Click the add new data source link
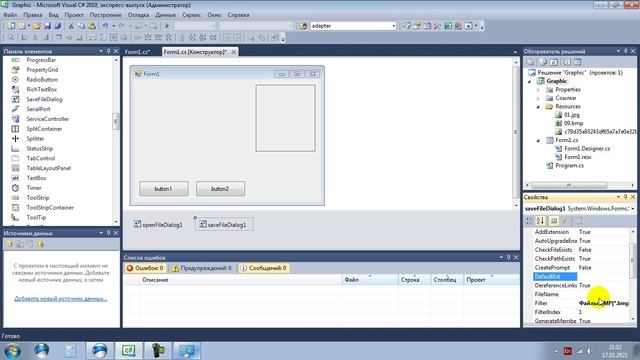 [x=61, y=298]
